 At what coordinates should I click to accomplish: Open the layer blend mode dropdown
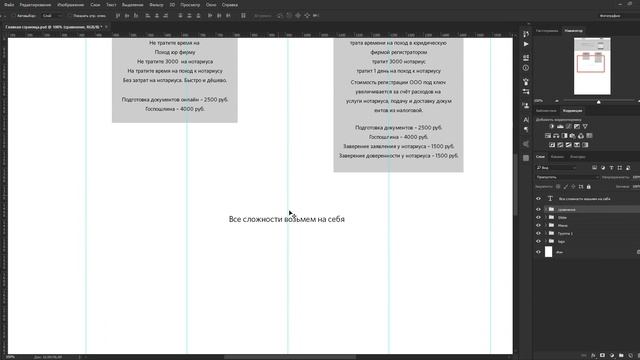tap(567, 177)
